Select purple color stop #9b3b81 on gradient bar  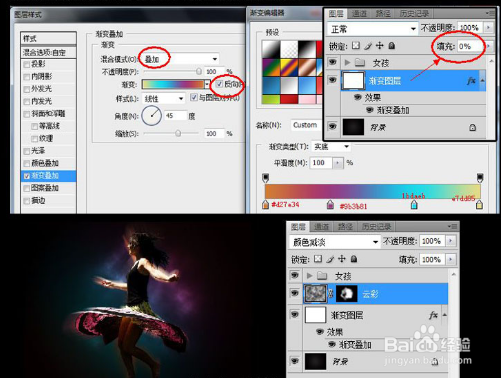tap(330, 204)
